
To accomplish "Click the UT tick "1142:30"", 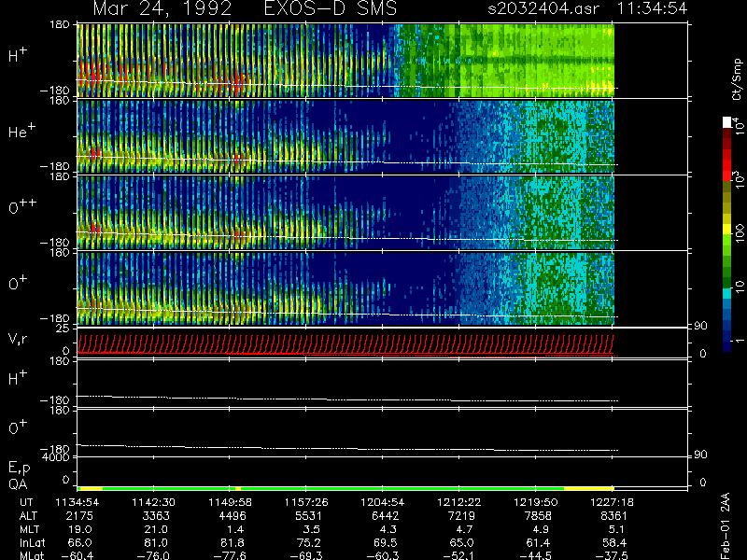I will pos(153,502).
